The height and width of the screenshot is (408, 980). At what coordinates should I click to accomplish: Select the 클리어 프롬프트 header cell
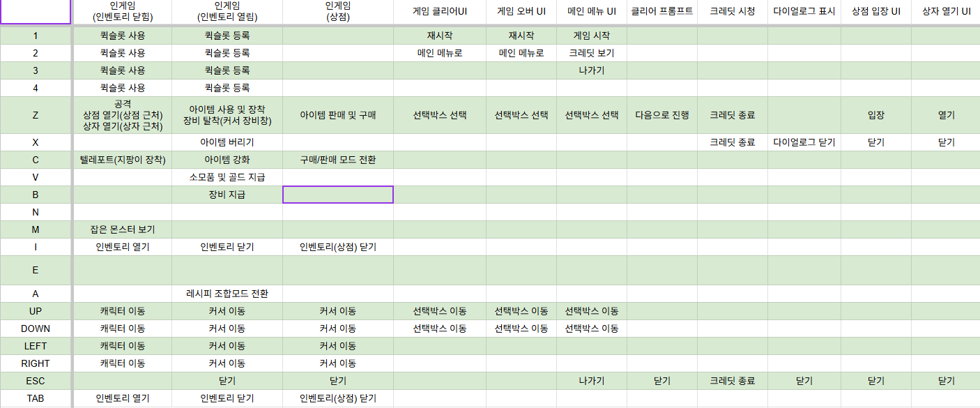click(662, 11)
